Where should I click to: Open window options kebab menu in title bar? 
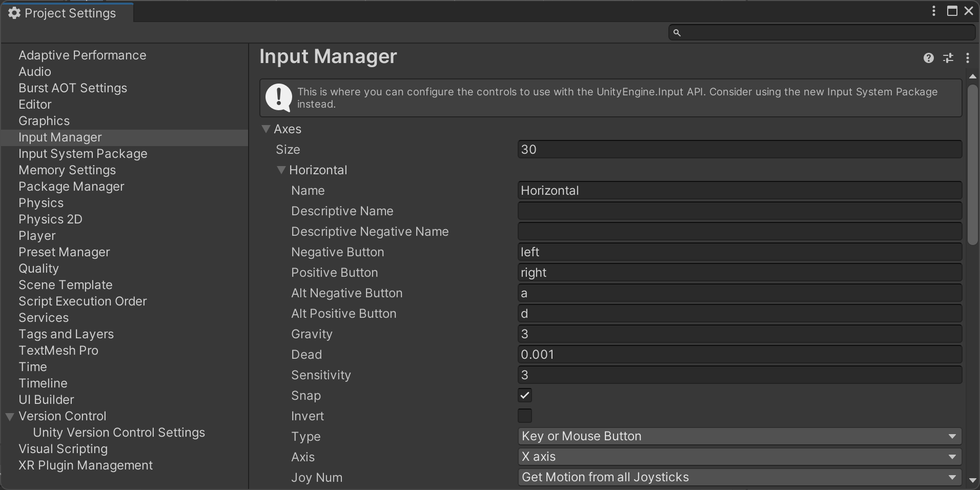pyautogui.click(x=934, y=11)
